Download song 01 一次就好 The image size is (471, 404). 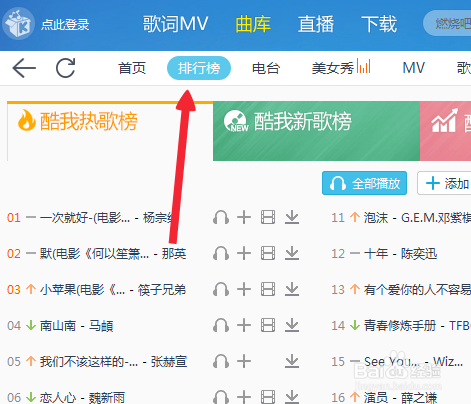(x=292, y=217)
